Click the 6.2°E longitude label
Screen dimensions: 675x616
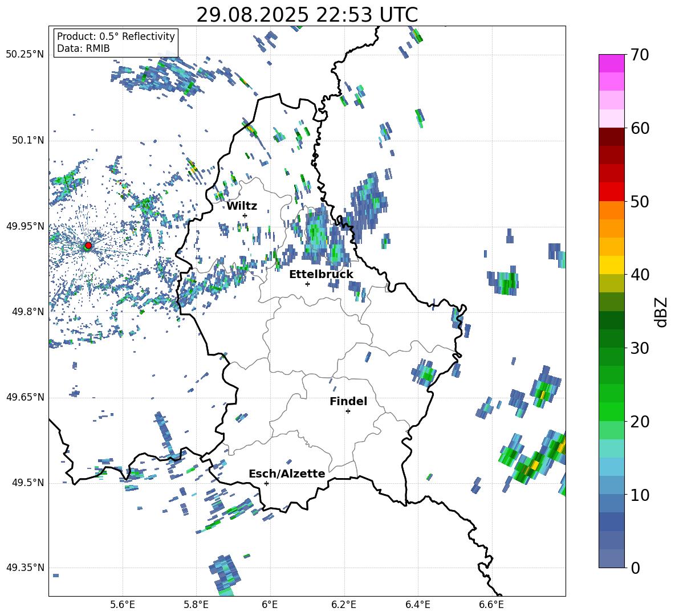click(344, 605)
